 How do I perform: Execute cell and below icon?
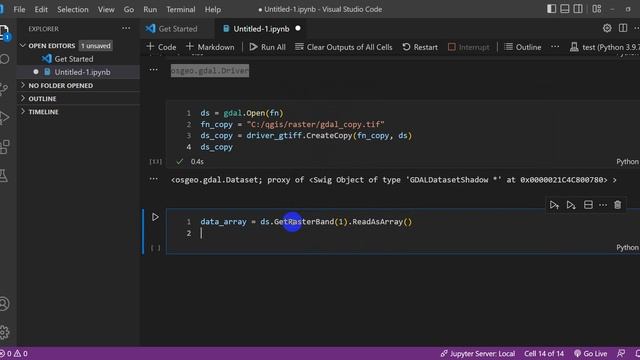571,205
